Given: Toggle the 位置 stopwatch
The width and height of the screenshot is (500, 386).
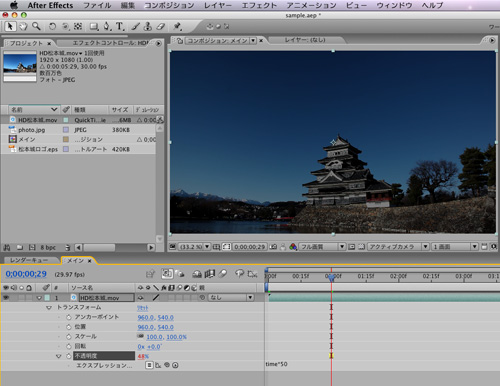Looking at the screenshot, I should tap(69, 327).
